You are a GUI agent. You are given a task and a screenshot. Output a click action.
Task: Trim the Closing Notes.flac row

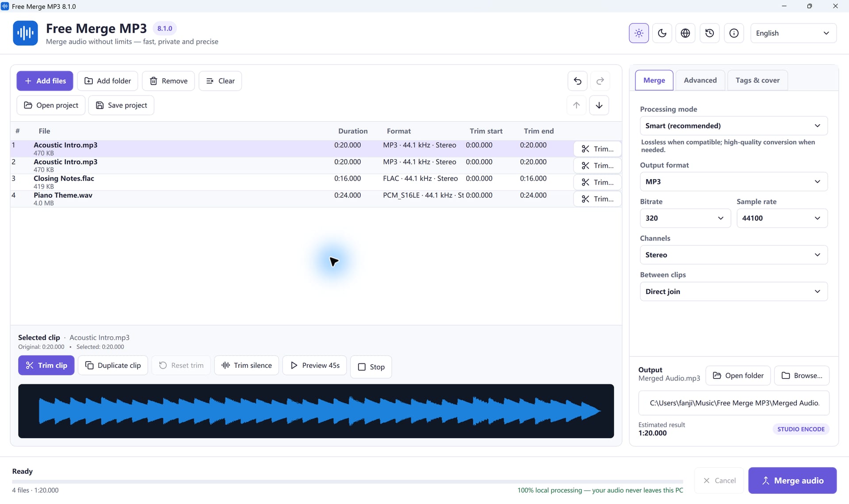[x=597, y=182]
